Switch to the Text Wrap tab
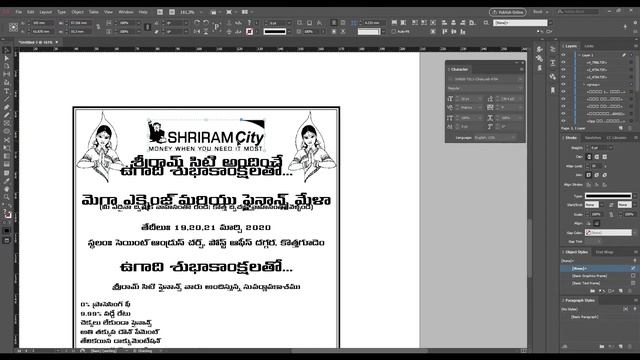The image size is (640, 360). coord(604,252)
